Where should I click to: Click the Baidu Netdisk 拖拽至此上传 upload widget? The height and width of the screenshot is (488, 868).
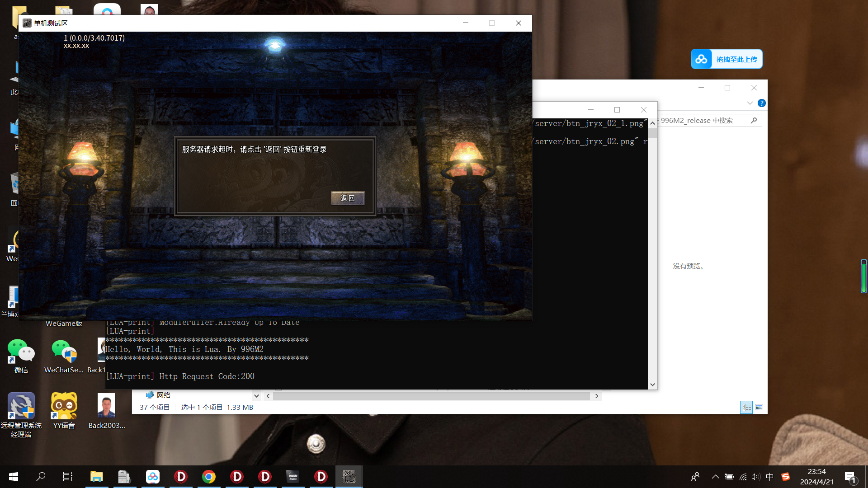726,59
